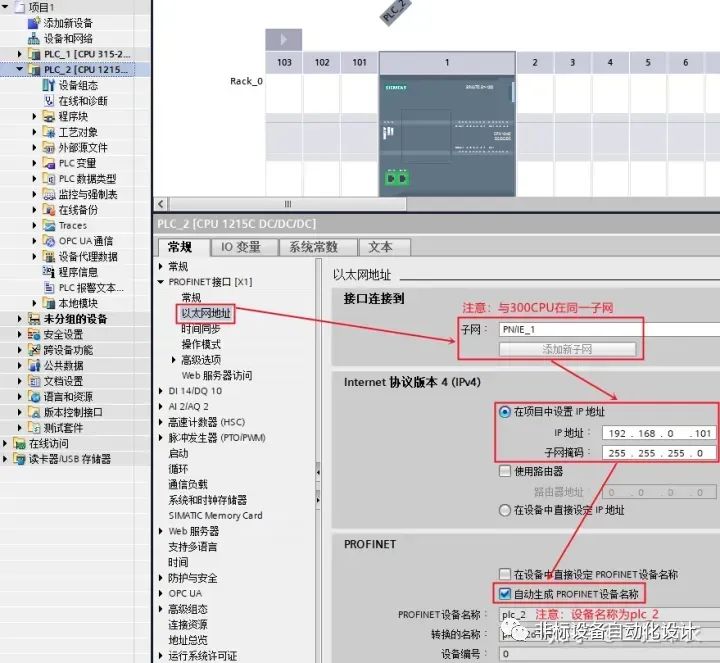Expand the PLC_1 tree node arrow
Image resolution: width=720 pixels, height=663 pixels.
pyautogui.click(x=20, y=54)
